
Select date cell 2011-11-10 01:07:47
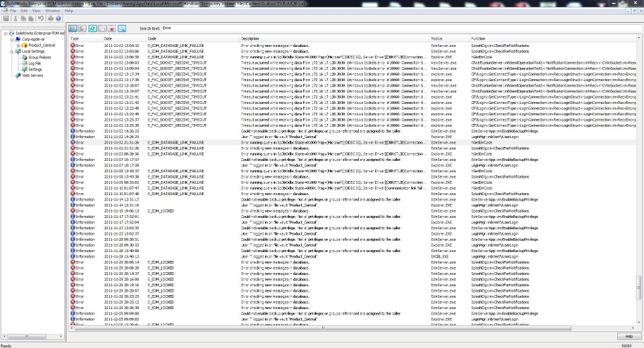(121, 188)
